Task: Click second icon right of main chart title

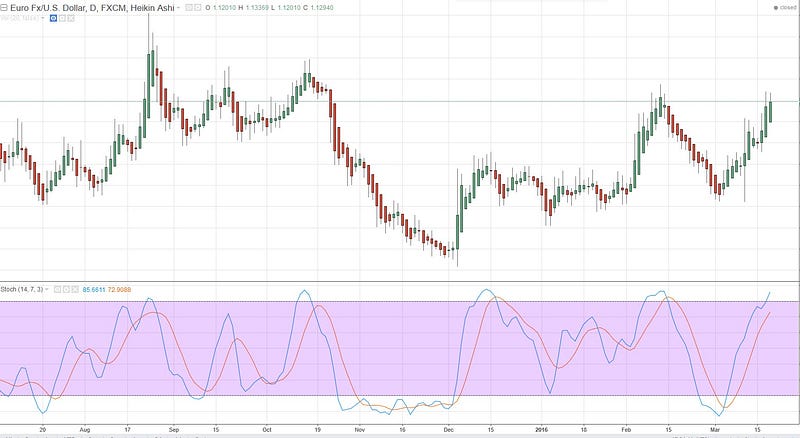Action: point(198,8)
